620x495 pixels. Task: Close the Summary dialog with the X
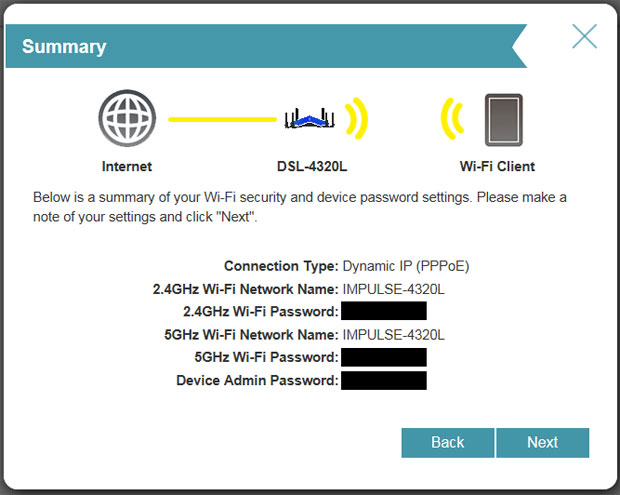(x=584, y=36)
